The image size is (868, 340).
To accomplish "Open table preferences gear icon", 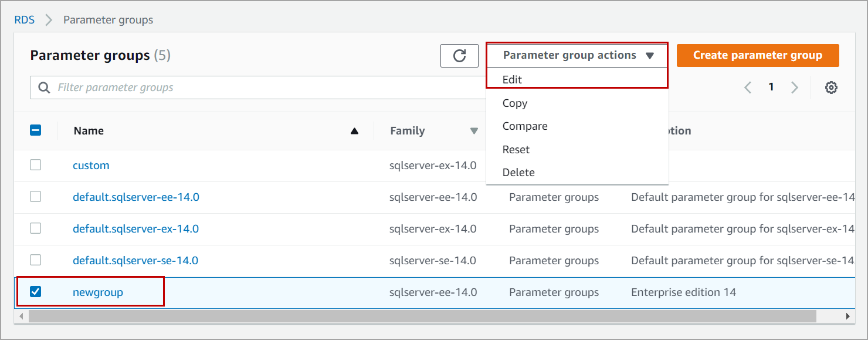I will pos(830,87).
